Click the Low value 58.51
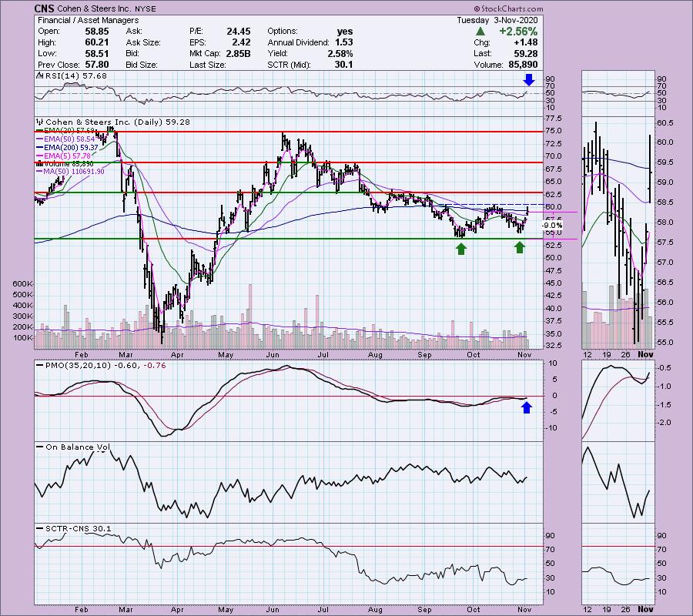Image resolution: width=693 pixels, height=616 pixels. pyautogui.click(x=97, y=53)
